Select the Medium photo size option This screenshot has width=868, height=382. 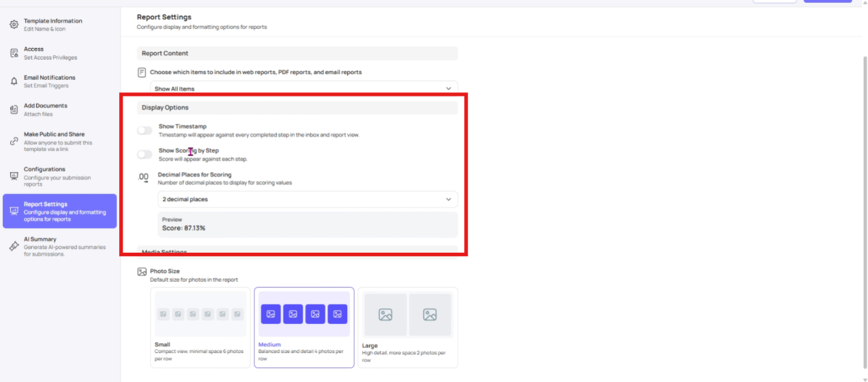coord(304,327)
